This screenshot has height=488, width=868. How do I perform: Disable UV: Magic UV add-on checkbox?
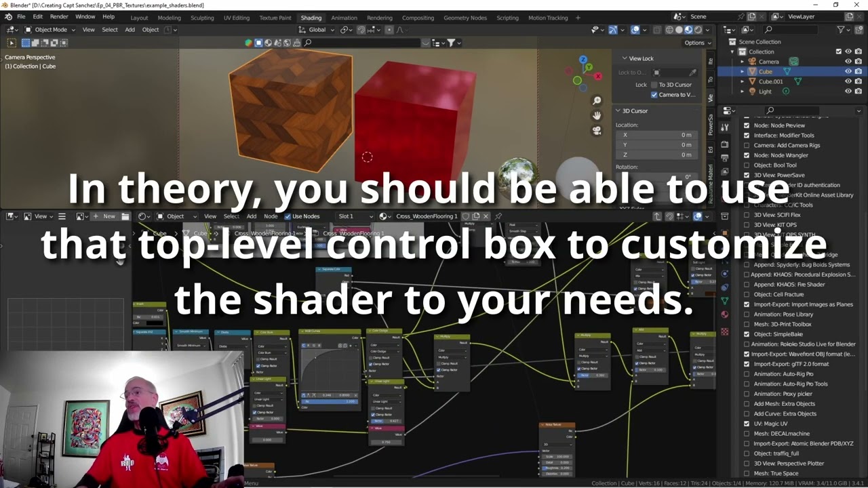747,424
